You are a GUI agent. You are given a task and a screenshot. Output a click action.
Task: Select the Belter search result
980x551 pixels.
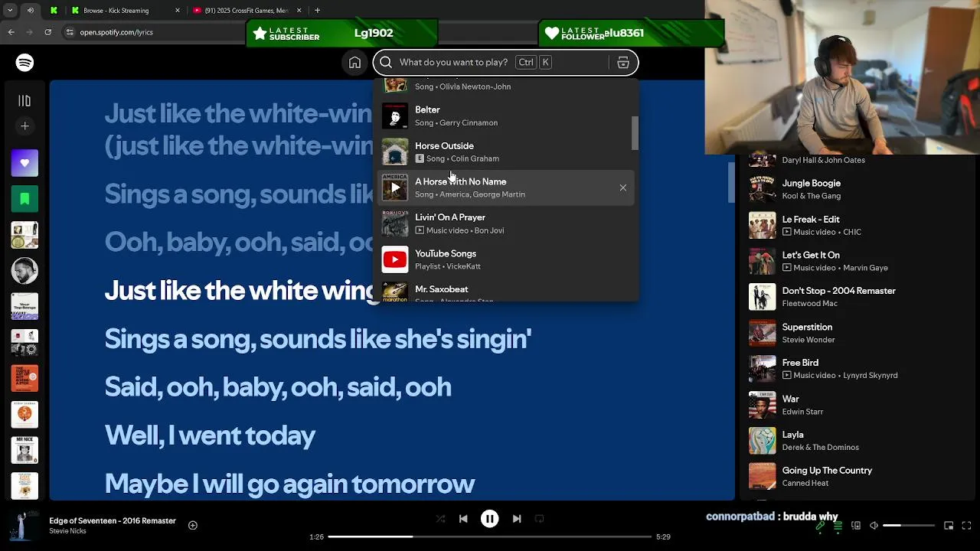tap(505, 116)
